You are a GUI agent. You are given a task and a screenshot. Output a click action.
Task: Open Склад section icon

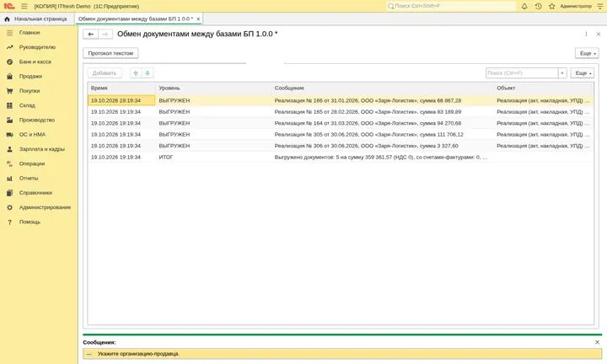pyautogui.click(x=9, y=105)
